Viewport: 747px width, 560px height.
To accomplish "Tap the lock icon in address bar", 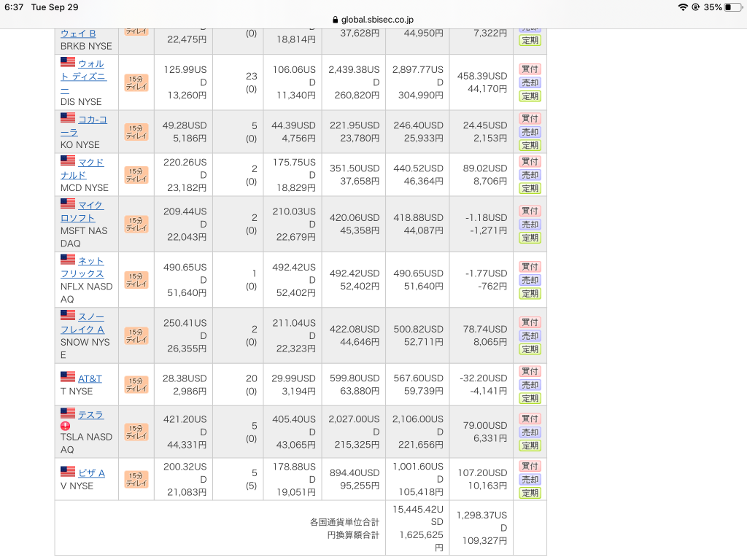I will point(336,20).
